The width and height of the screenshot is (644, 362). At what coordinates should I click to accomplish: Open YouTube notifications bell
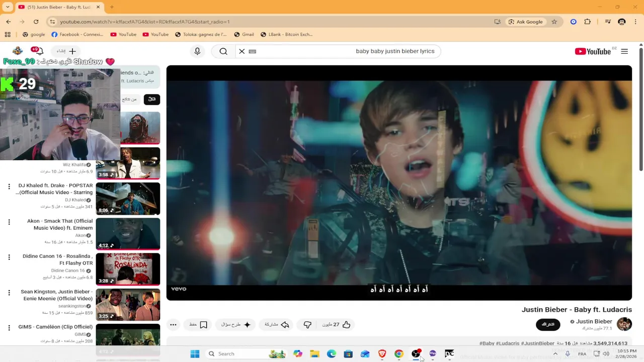pos(38,51)
